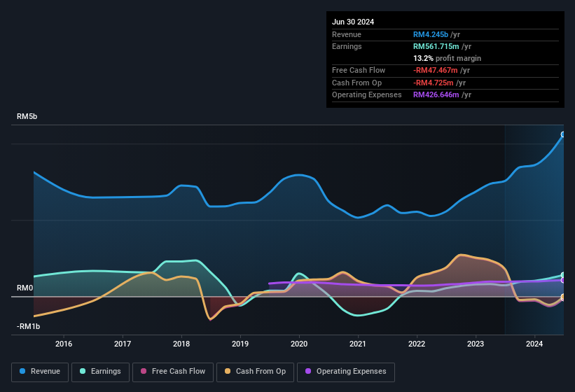575x392 pixels.
Task: Toggle the Revenue legend button
Action: click(40, 372)
